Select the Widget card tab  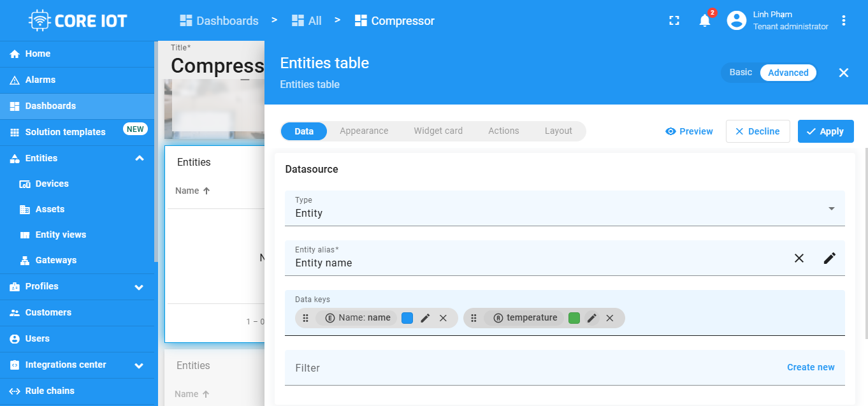pyautogui.click(x=438, y=131)
